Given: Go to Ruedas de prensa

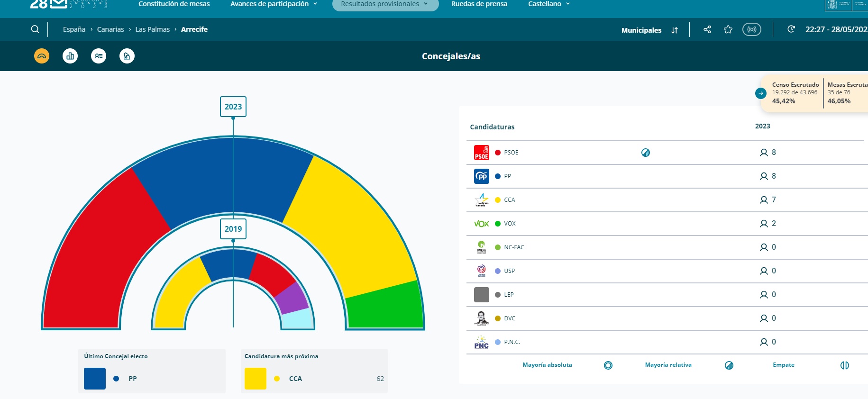Looking at the screenshot, I should [x=479, y=4].
